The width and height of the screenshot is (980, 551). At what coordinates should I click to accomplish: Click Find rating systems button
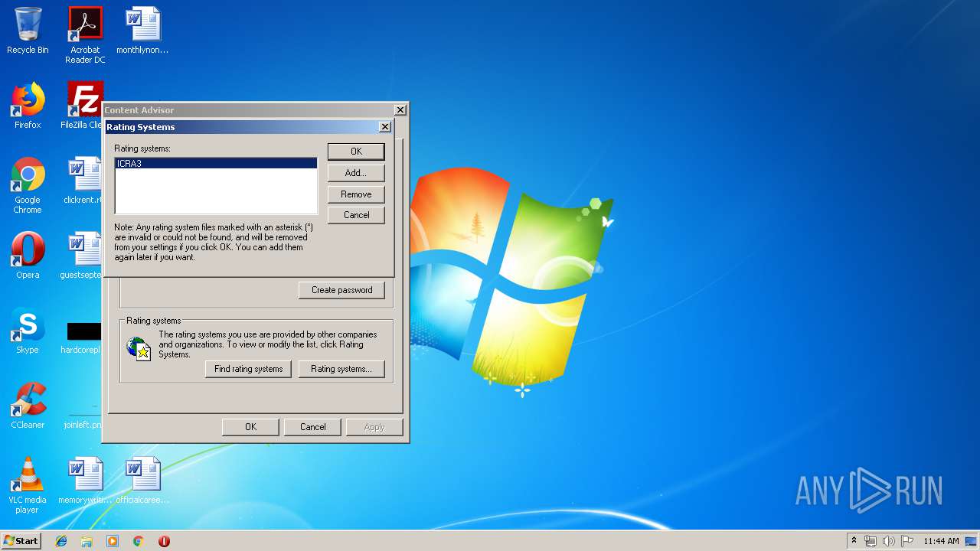click(248, 369)
